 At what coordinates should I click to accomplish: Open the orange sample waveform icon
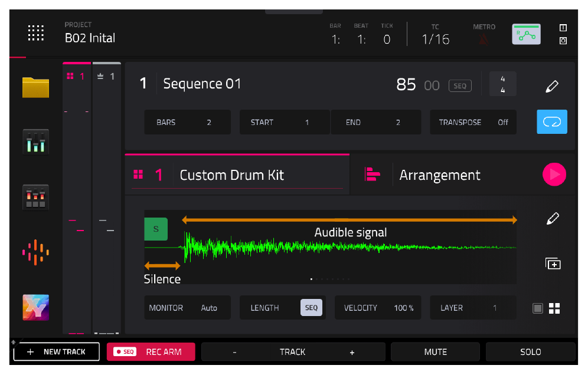tap(35, 252)
